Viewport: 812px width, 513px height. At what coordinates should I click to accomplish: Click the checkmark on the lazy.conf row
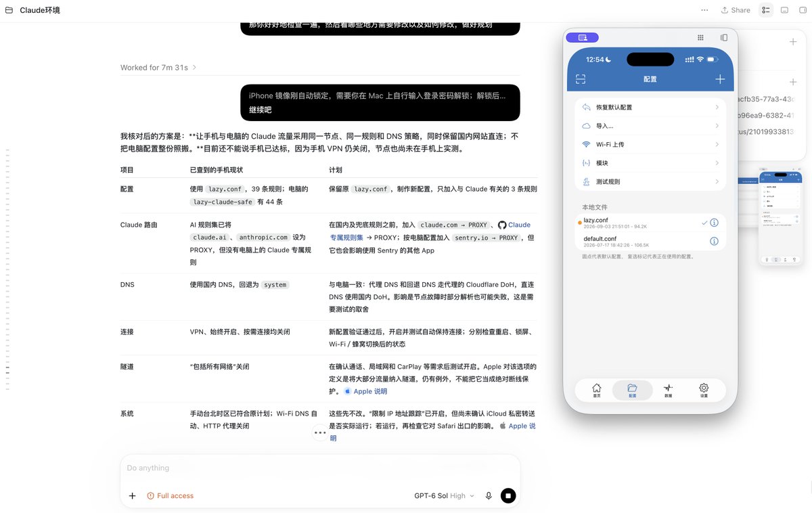point(704,223)
